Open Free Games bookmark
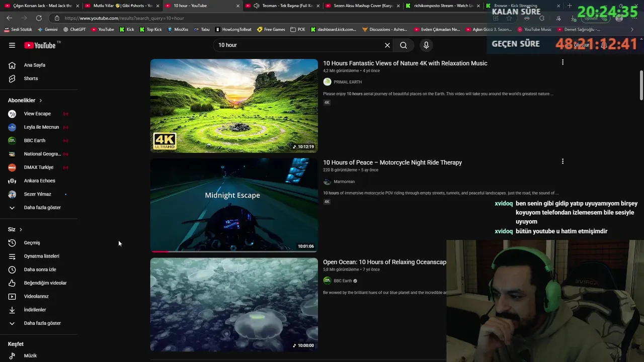Screen dimensions: 644x362 tap(271, 30)
